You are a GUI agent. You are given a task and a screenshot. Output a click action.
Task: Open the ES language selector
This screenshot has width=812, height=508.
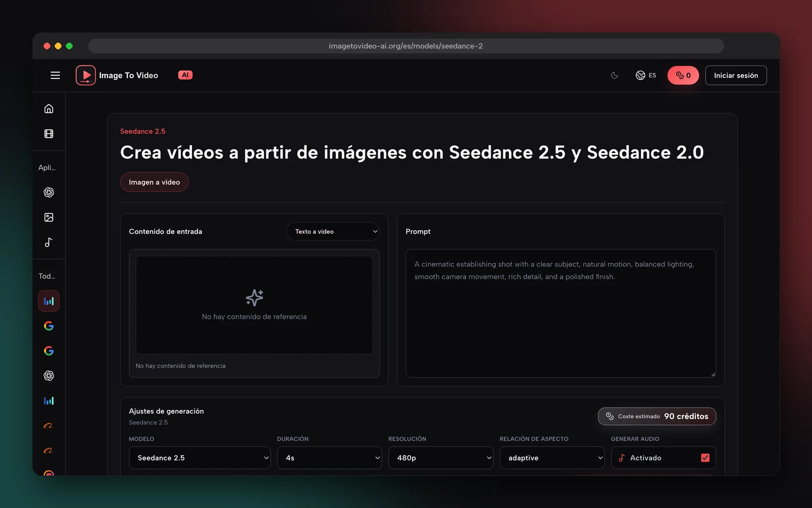tap(646, 75)
